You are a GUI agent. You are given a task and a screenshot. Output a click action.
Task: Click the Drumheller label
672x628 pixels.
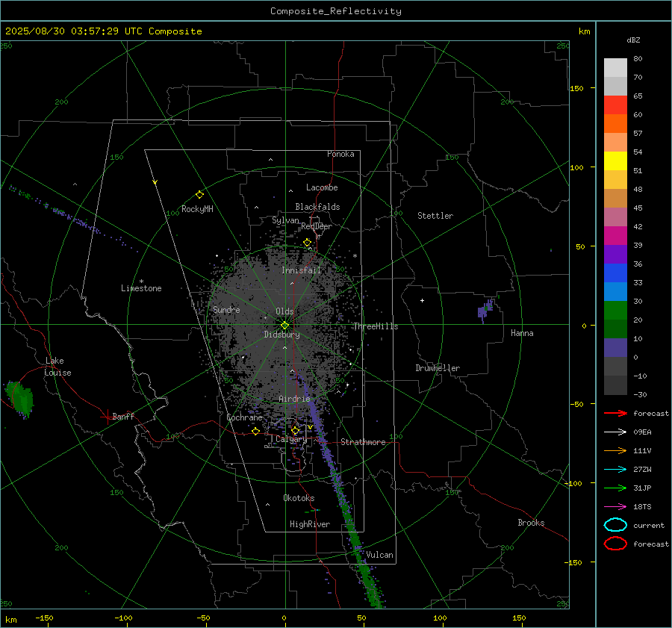pos(438,368)
